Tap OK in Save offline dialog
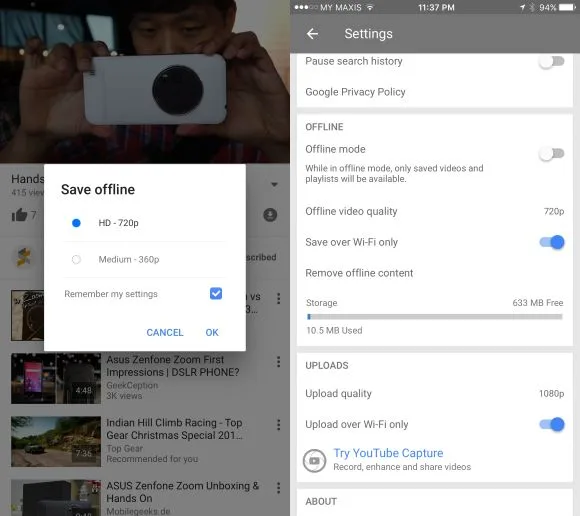Screen dimensions: 580x516 click(x=212, y=333)
